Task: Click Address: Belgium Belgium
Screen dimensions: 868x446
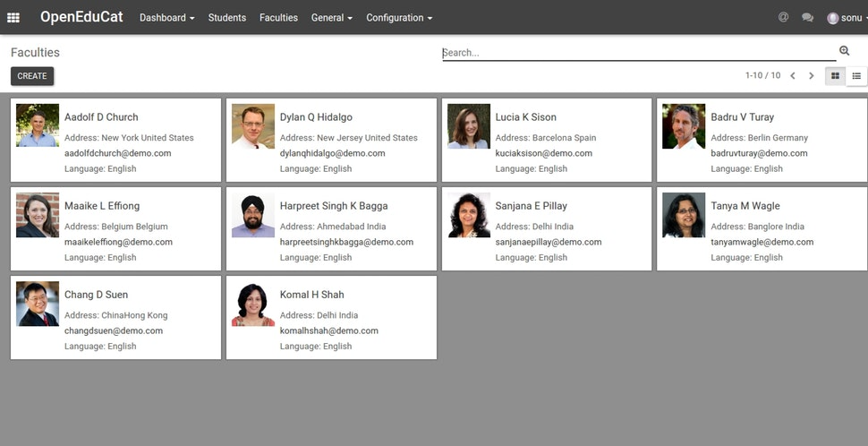Action: pyautogui.click(x=116, y=227)
